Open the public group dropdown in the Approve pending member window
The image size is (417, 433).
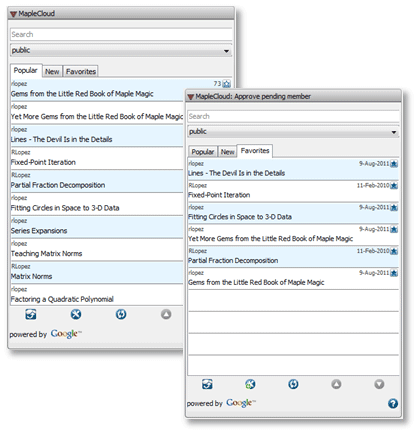click(293, 132)
